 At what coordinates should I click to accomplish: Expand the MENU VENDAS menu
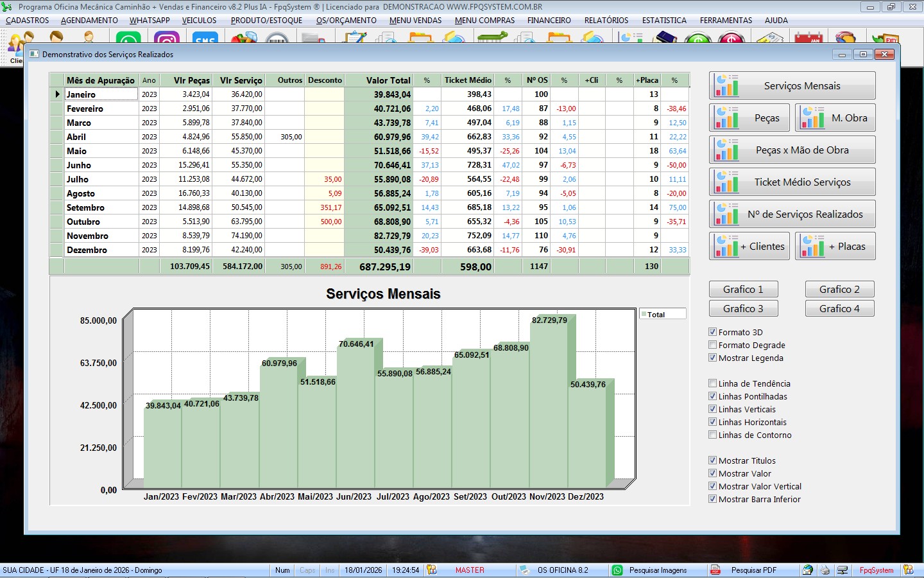click(415, 21)
